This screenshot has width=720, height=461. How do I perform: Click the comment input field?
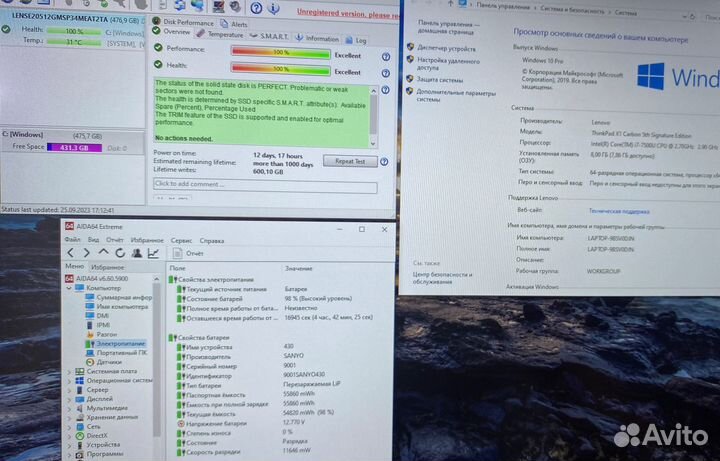tap(265, 186)
